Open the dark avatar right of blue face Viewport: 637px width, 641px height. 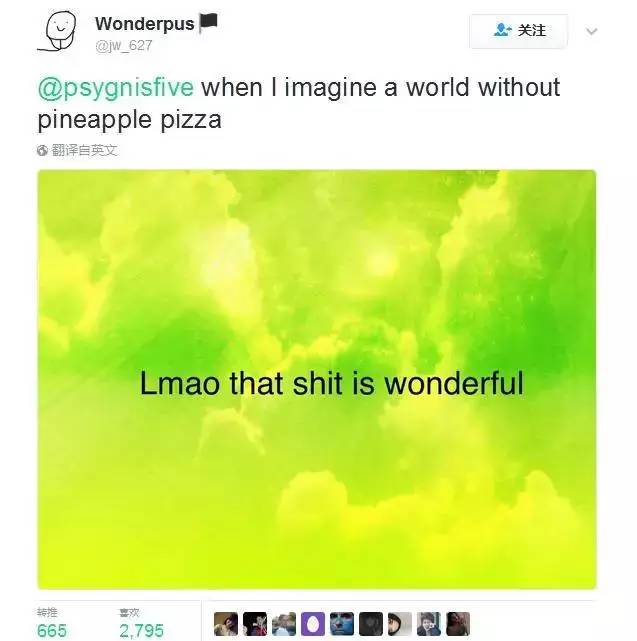(x=371, y=624)
